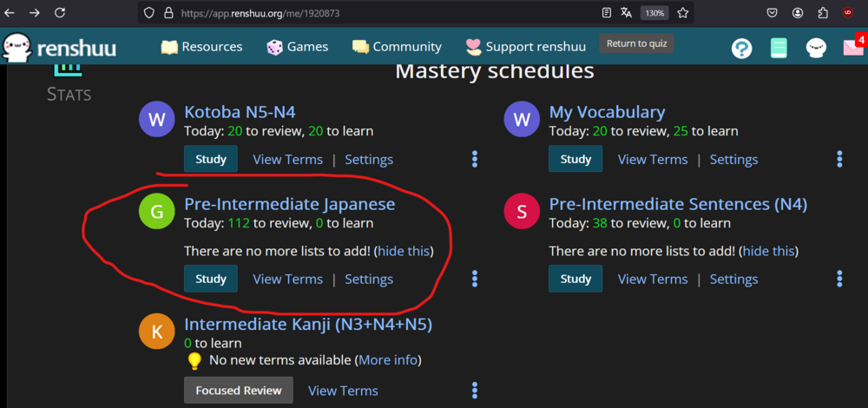Screen dimensions: 868x408
Task: View Terms for Pre-Intermediate Sentences (N4)
Action: pyautogui.click(x=653, y=279)
